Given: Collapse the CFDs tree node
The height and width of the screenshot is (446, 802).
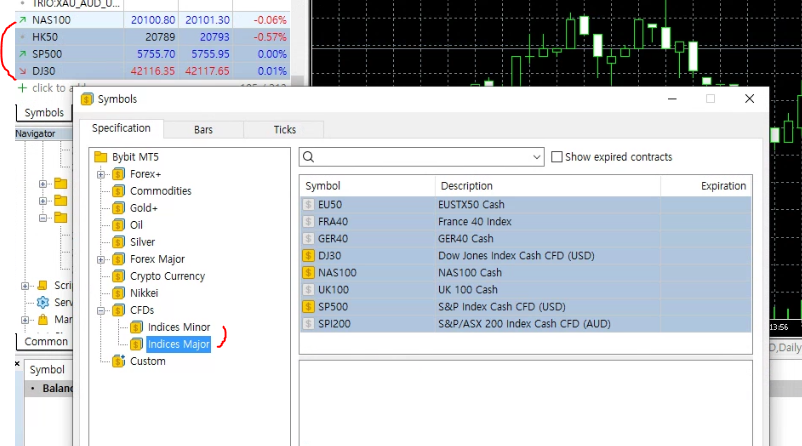Looking at the screenshot, I should point(101,310).
